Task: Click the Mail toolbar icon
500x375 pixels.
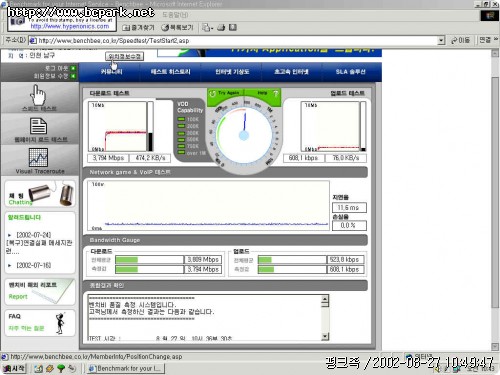Action: (207, 28)
